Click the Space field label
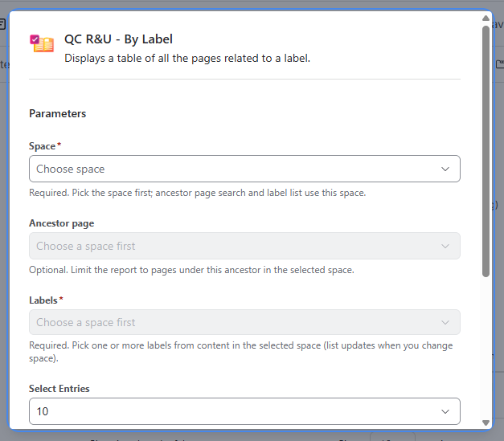This screenshot has height=441, width=504. pyautogui.click(x=42, y=146)
